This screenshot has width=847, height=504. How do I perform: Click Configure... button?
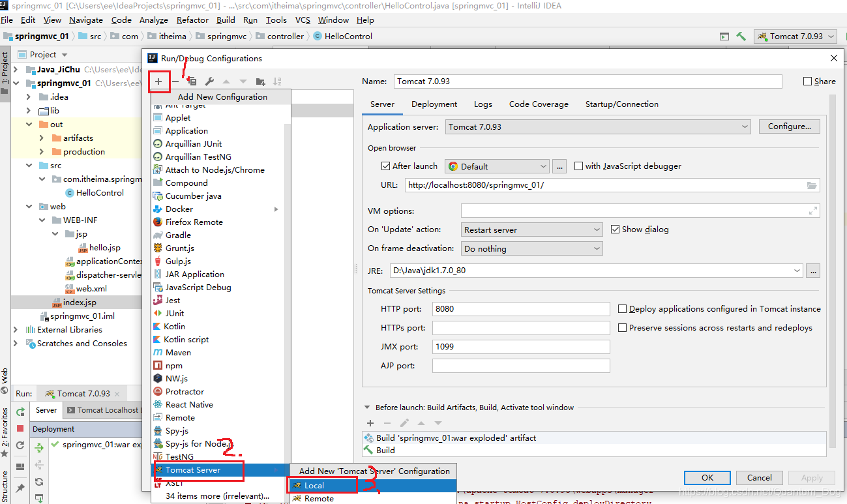(790, 126)
